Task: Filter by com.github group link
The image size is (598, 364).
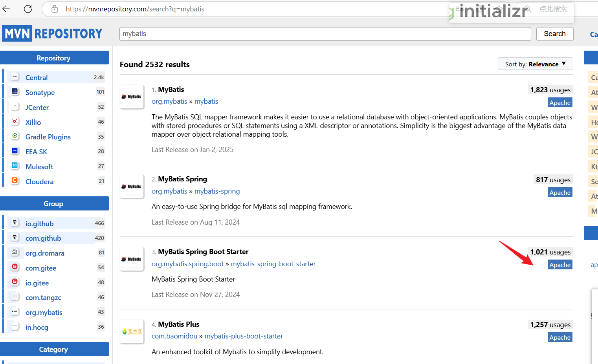Action: click(43, 238)
